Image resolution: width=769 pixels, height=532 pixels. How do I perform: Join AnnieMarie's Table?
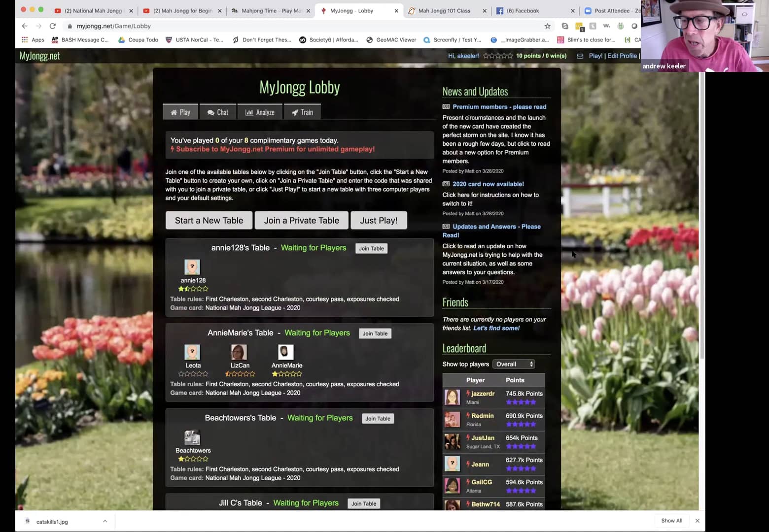point(375,333)
